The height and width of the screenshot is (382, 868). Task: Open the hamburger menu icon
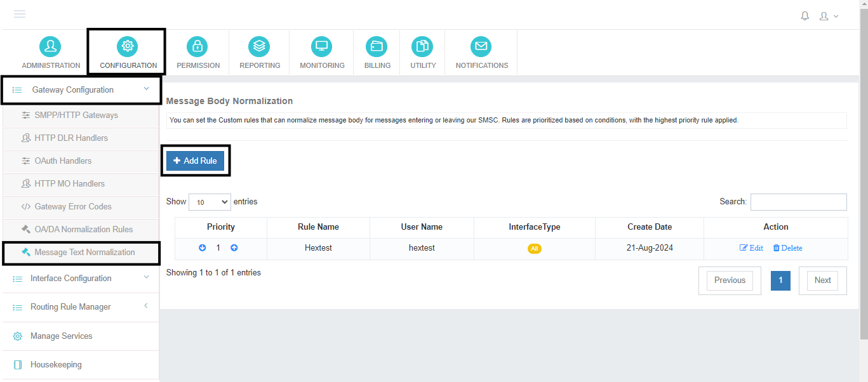19,14
